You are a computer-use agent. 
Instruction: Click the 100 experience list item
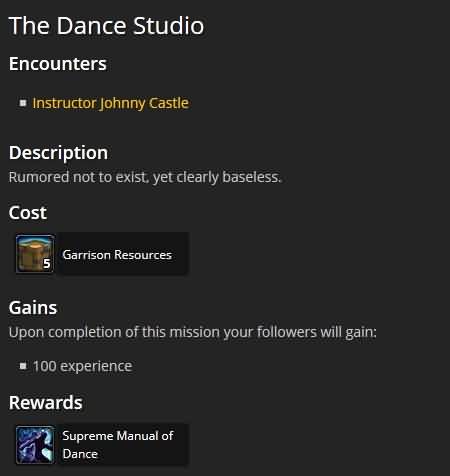[82, 366]
